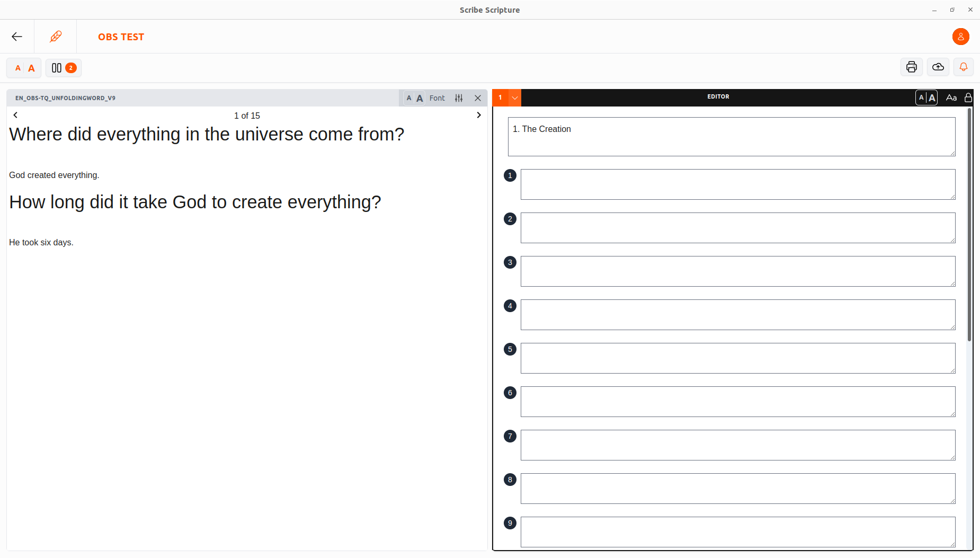The height and width of the screenshot is (558, 980).
Task: Open the Font selector in resource pane
Action: pyautogui.click(x=437, y=98)
